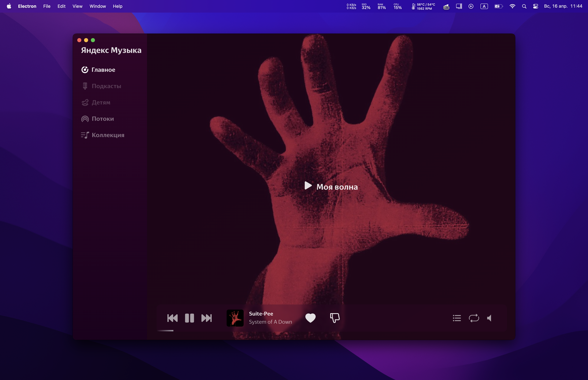Screen dimensions: 588x380
Task: Open Коллекция in the sidebar
Action: pos(108,135)
